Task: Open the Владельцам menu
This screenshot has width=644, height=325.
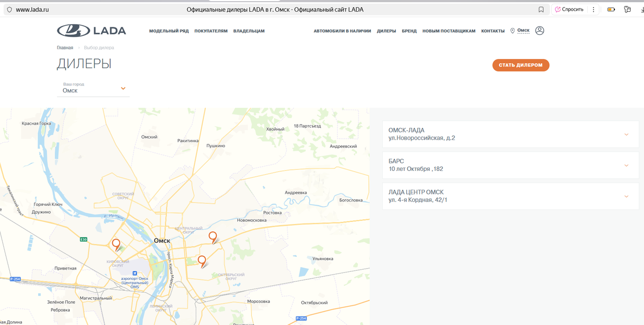Action: (249, 31)
